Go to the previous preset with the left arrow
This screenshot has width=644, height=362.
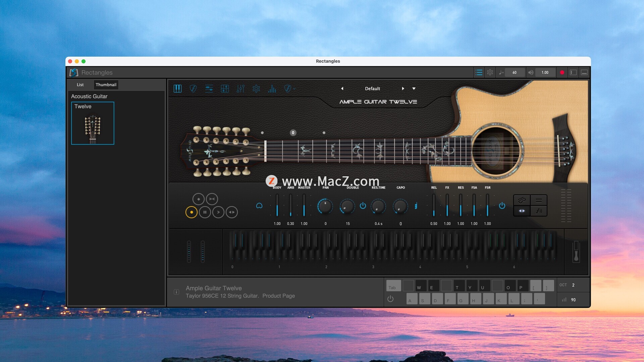click(x=342, y=88)
